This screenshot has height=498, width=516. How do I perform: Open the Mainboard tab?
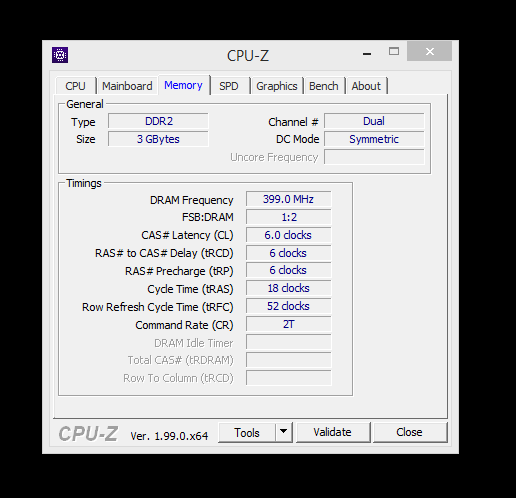pos(127,86)
